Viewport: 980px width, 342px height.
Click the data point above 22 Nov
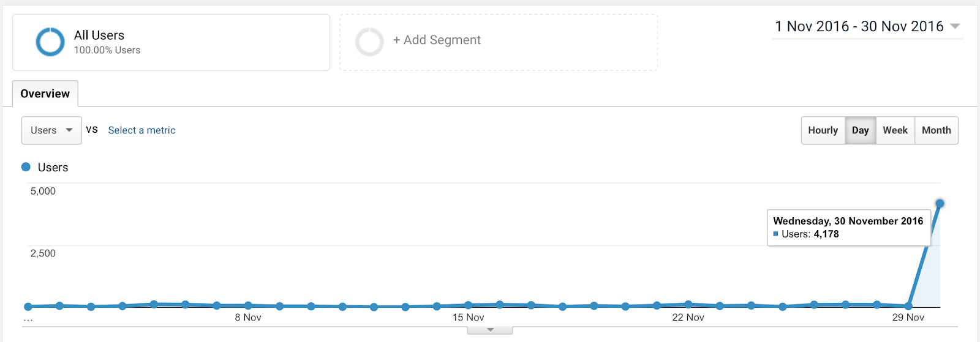click(688, 304)
